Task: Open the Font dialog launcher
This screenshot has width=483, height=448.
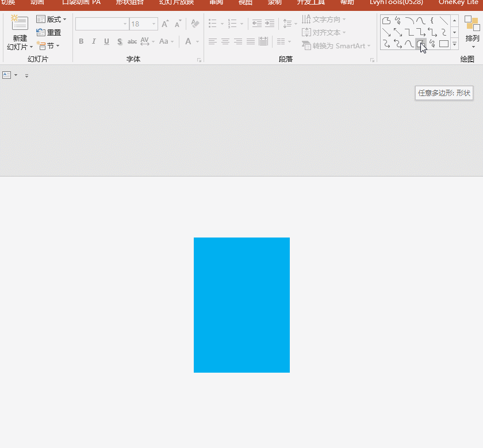Action: [199, 60]
